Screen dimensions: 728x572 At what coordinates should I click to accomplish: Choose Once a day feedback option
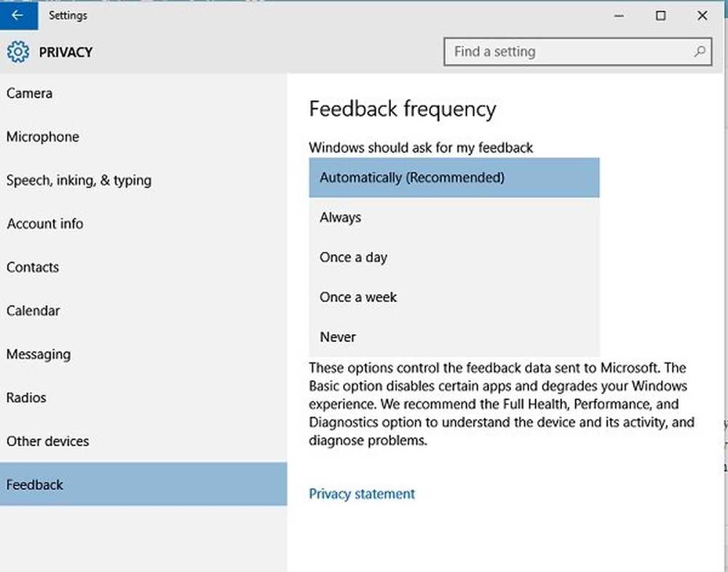[x=454, y=257]
